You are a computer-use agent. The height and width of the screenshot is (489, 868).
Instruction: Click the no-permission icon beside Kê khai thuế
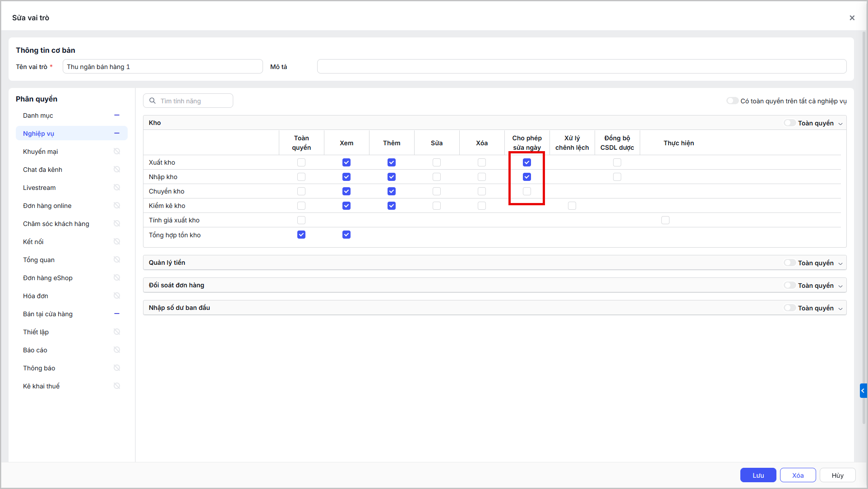tap(117, 386)
